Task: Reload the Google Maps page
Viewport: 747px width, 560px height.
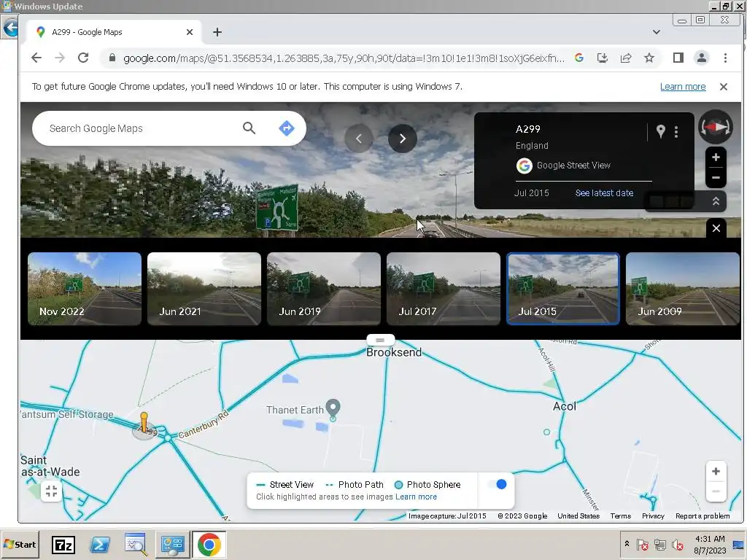Action: pos(83,58)
